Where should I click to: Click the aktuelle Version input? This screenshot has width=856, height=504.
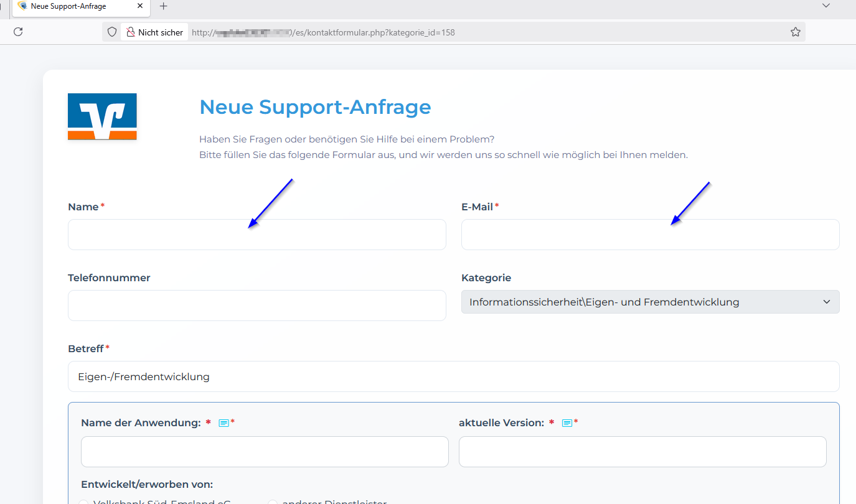642,452
